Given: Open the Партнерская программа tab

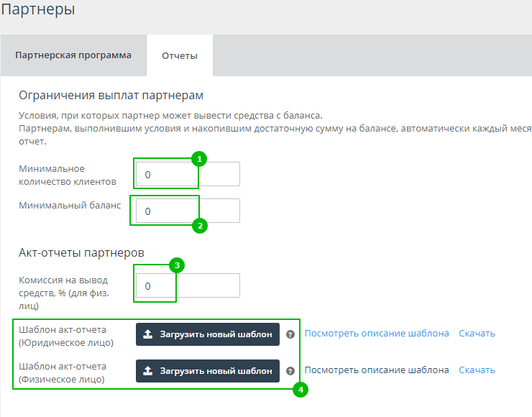Looking at the screenshot, I should point(73,55).
